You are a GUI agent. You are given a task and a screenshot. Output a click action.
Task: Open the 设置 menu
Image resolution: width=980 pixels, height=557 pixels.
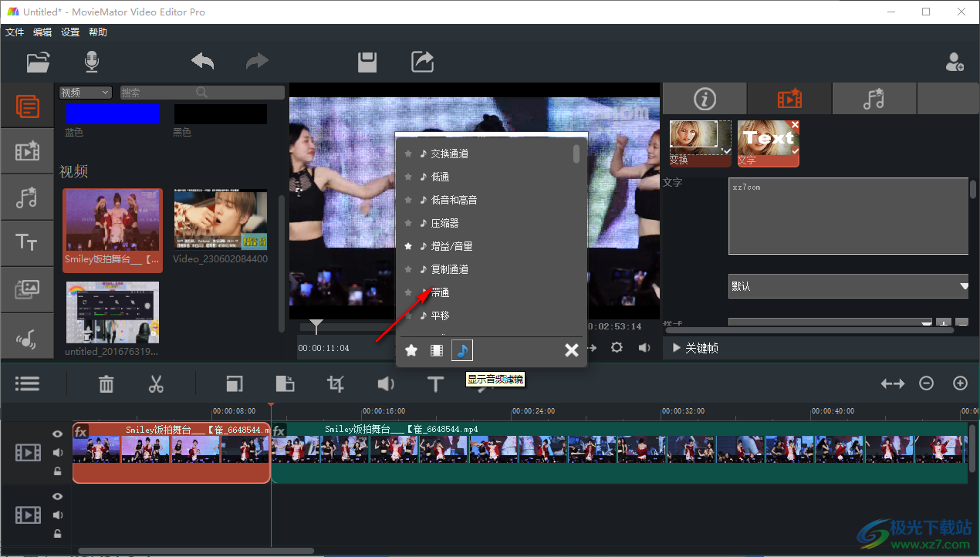pos(70,32)
